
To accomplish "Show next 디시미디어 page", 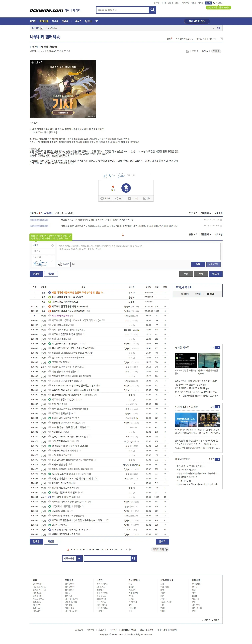I will [x=219, y=407].
